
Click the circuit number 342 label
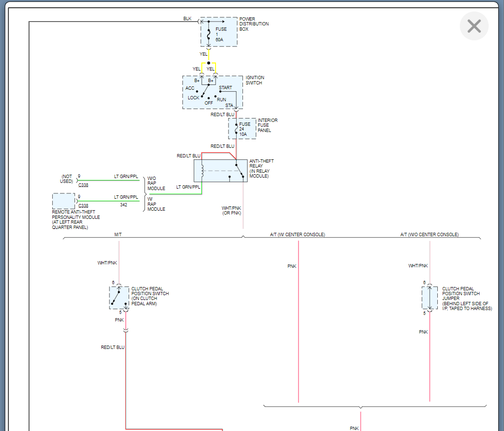tap(124, 205)
